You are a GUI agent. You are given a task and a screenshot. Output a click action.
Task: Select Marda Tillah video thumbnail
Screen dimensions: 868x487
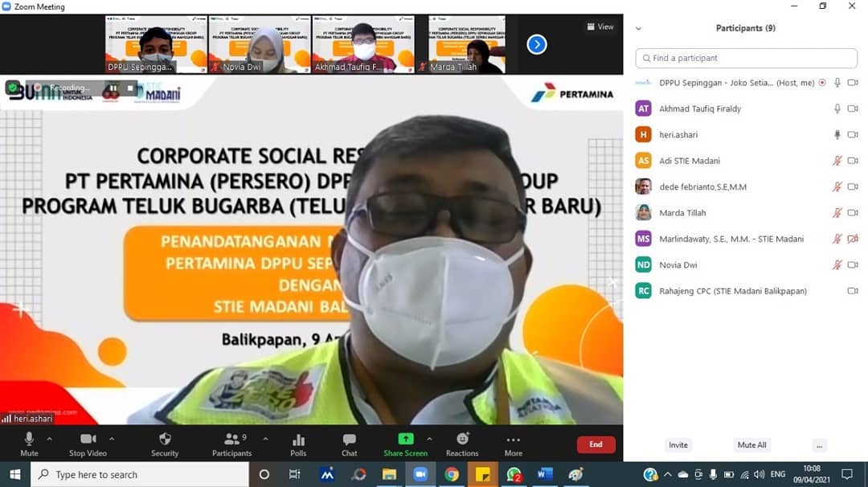pyautogui.click(x=467, y=44)
